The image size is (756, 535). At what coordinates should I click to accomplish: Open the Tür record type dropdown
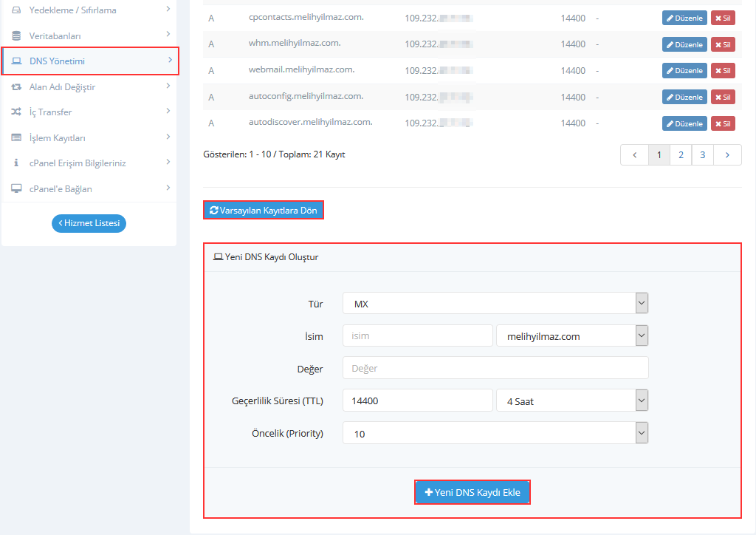tap(495, 304)
